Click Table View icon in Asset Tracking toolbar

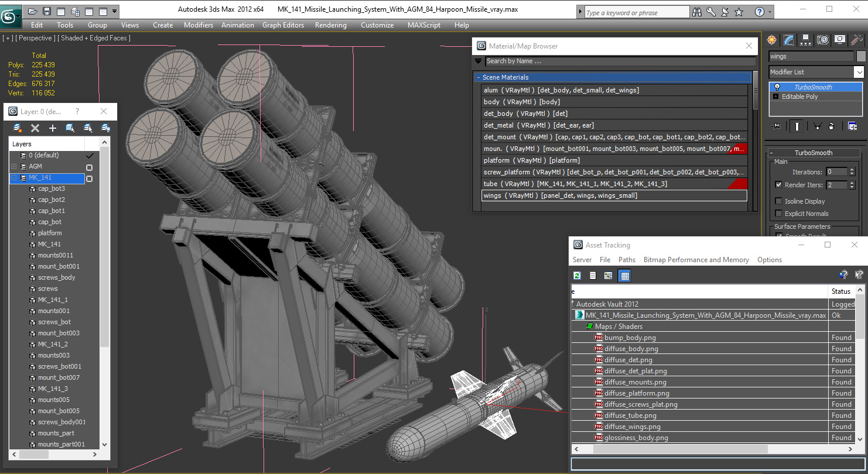tap(625, 276)
